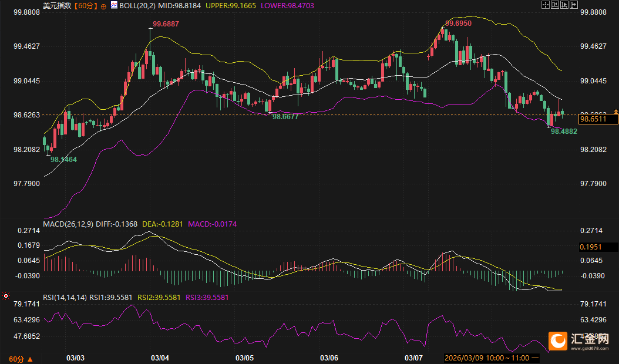Click the 99.6950 high price marker
The image size is (619, 364).
click(458, 23)
